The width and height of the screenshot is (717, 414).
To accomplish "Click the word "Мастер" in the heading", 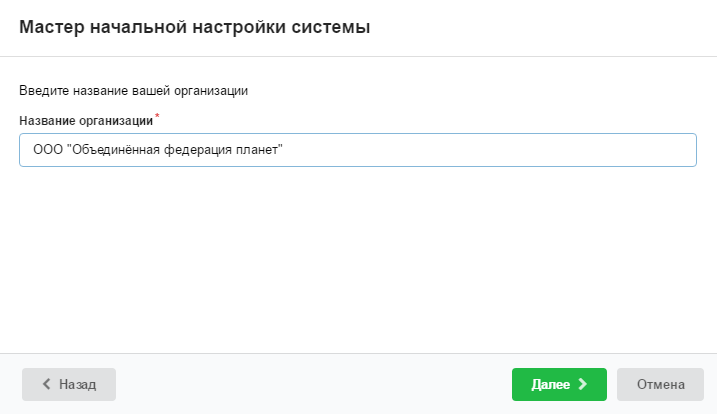I will click(50, 28).
